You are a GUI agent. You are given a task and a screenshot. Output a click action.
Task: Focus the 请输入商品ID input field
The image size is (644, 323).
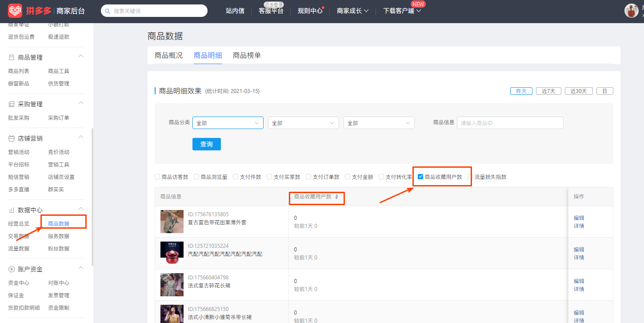(x=510, y=123)
